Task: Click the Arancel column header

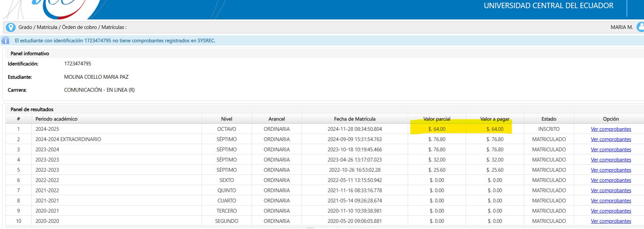Action: [277, 119]
